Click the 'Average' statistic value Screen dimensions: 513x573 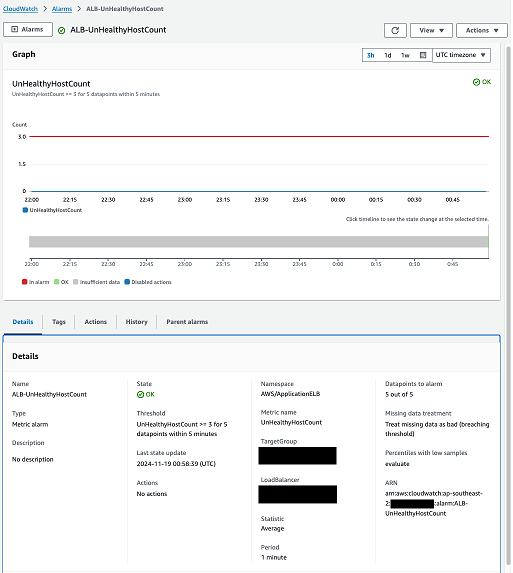[x=272, y=528]
